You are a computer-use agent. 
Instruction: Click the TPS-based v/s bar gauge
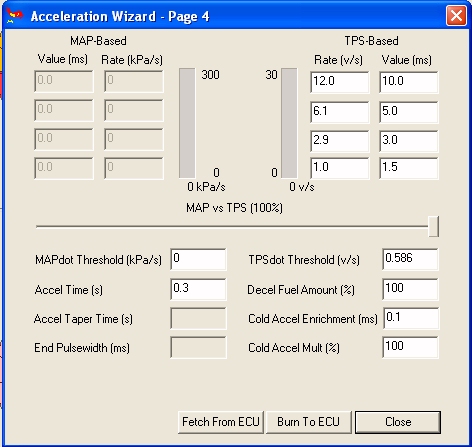click(x=289, y=123)
